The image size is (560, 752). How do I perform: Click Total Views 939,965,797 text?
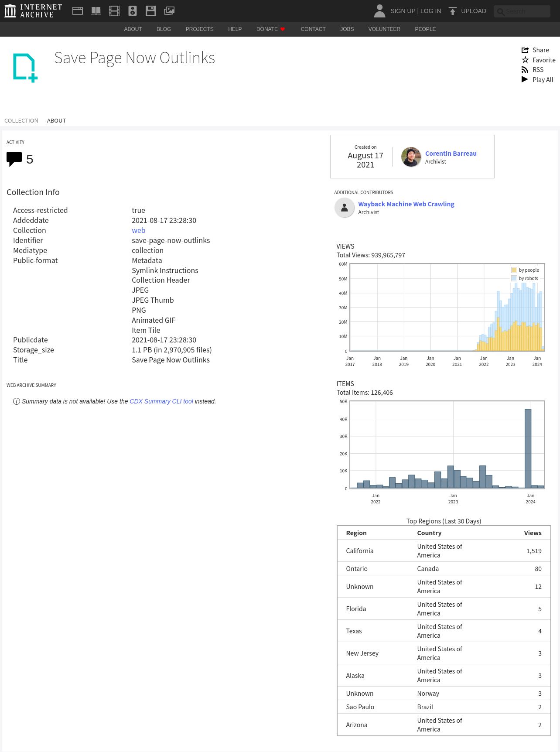click(x=371, y=255)
